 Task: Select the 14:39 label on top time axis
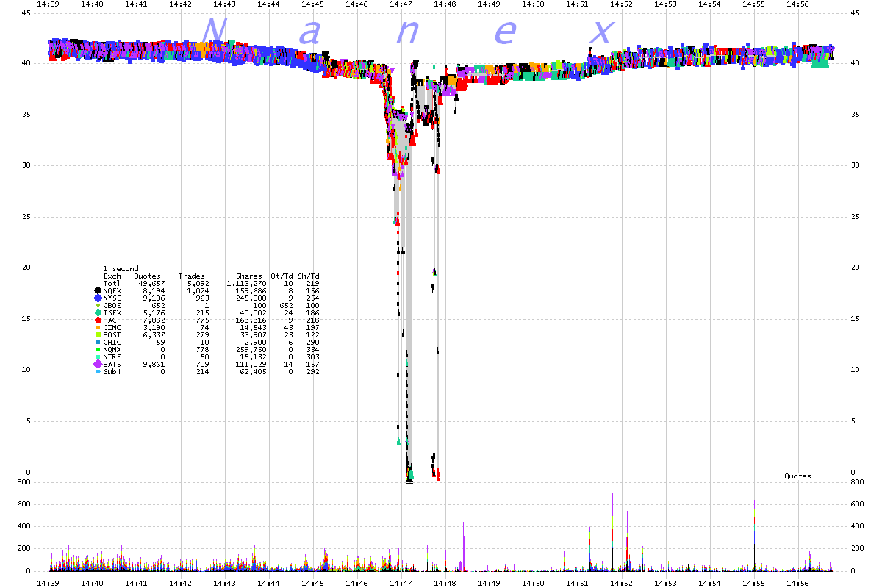click(49, 4)
